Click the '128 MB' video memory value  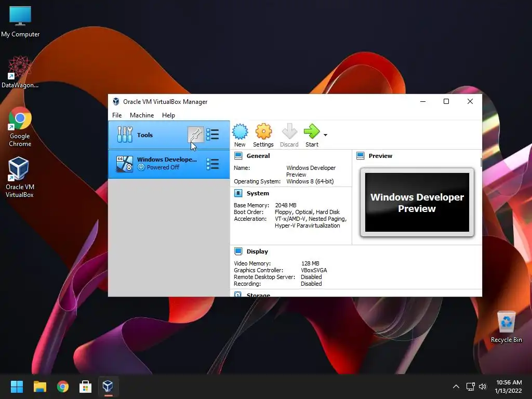tap(310, 263)
